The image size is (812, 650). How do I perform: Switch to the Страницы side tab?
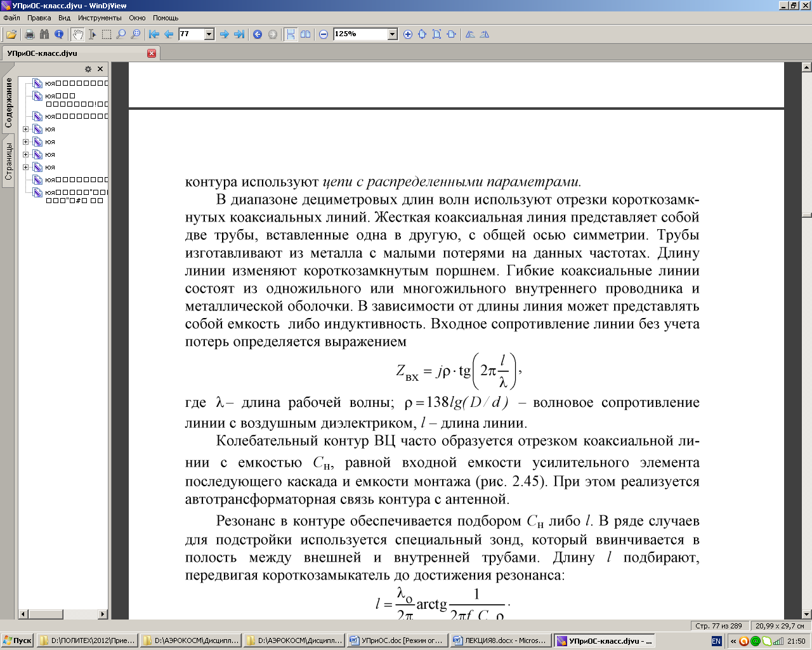click(8, 161)
